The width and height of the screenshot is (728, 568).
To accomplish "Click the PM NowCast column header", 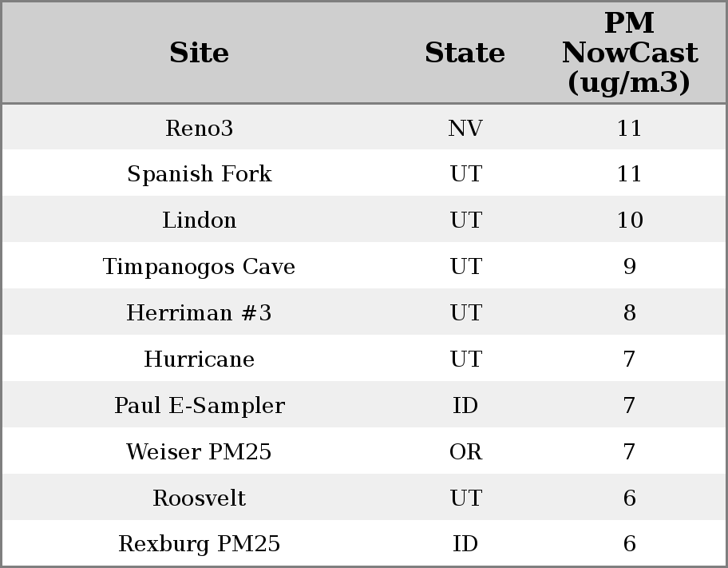I will click(x=629, y=54).
